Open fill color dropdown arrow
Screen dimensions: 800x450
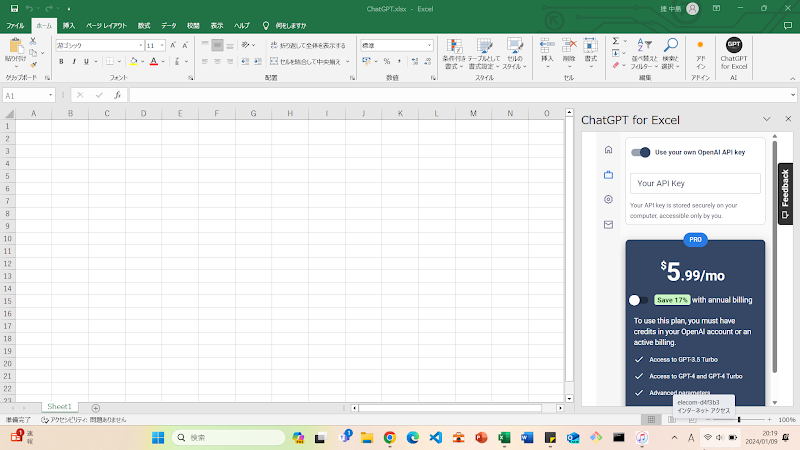[x=143, y=62]
